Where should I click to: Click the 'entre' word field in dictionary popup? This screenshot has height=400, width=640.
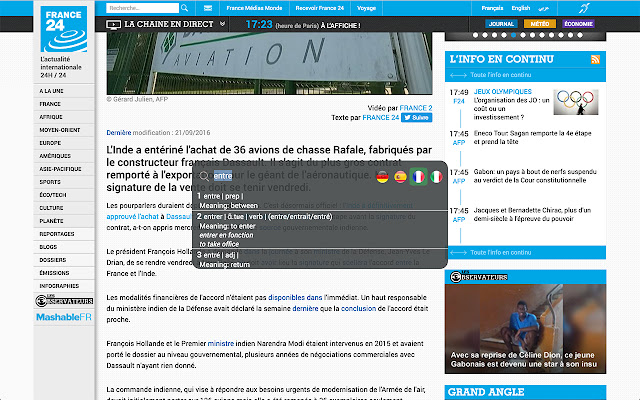[223, 176]
